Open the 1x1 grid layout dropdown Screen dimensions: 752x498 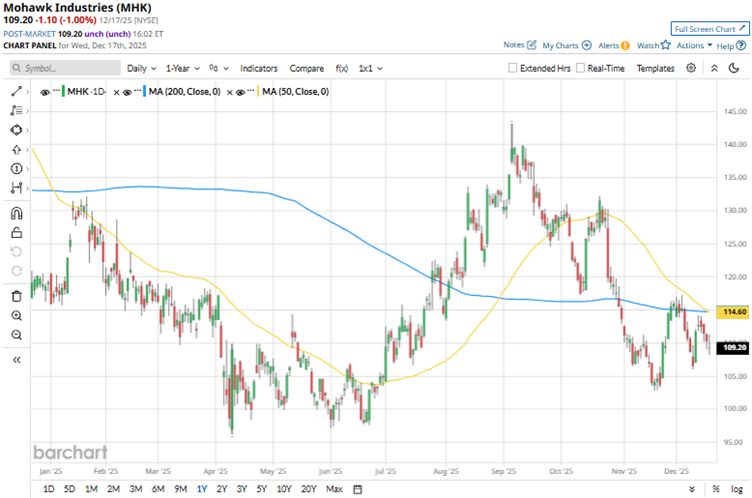click(370, 68)
